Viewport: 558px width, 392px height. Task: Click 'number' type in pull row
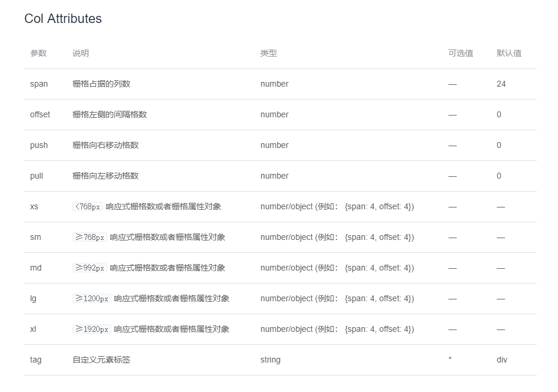tap(275, 176)
